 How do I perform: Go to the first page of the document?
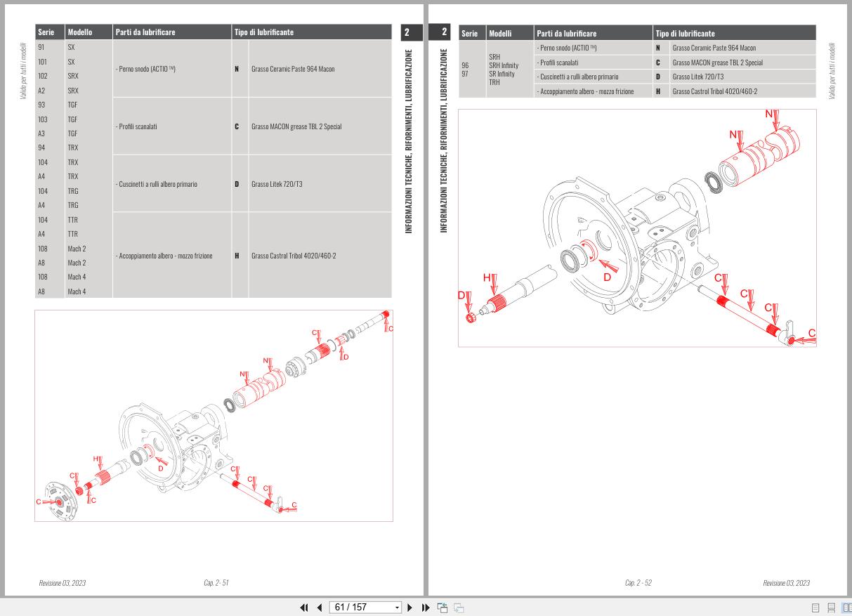tap(304, 608)
